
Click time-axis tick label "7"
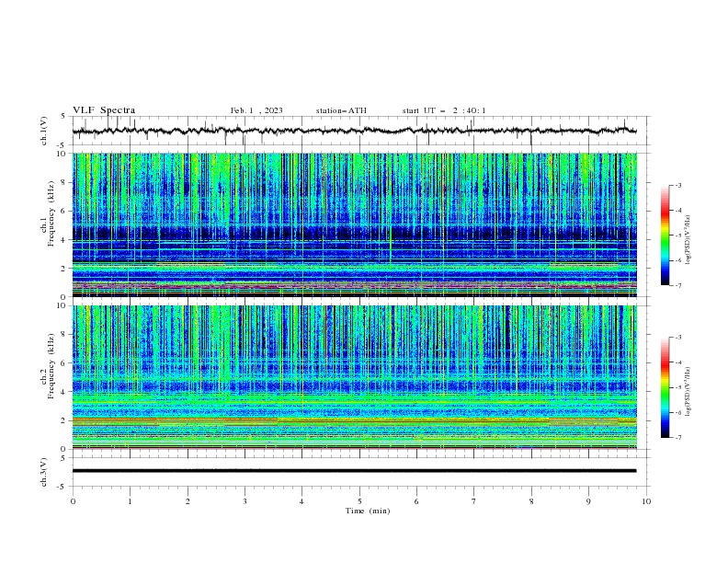(474, 501)
